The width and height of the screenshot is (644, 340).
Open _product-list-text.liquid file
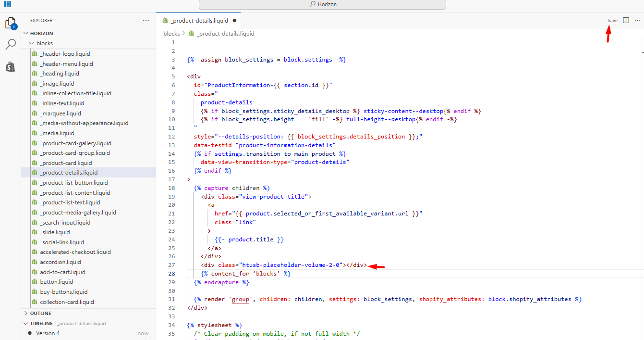tap(70, 202)
